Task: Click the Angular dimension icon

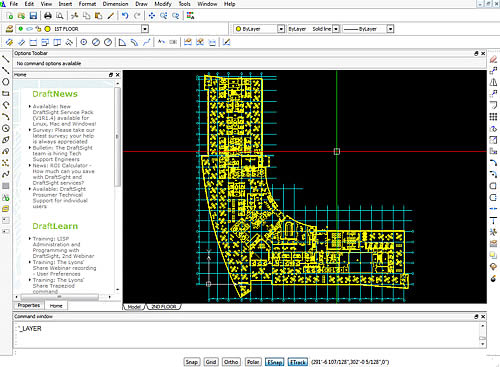Action: point(122,42)
